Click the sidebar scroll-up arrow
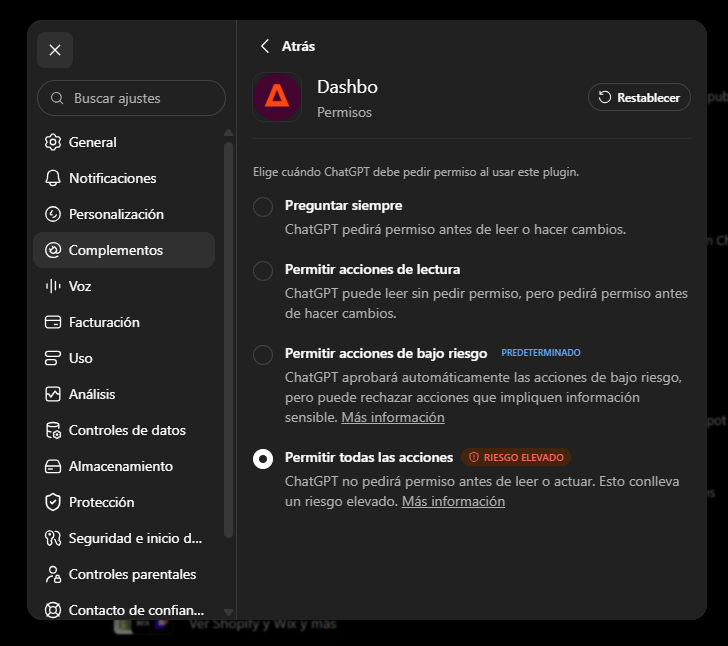The height and width of the screenshot is (646, 728). tap(228, 133)
